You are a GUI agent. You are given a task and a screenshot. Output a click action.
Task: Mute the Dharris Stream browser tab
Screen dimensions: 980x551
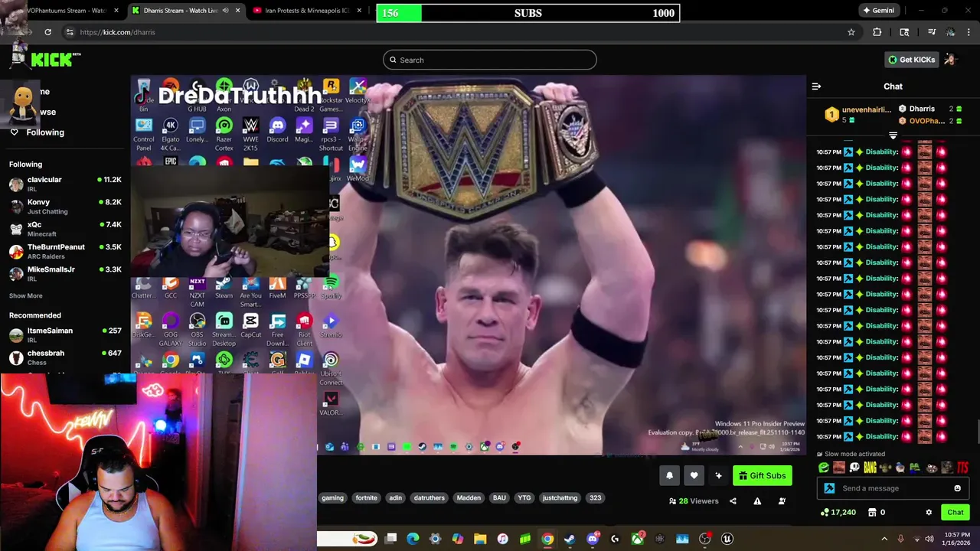[x=225, y=11]
